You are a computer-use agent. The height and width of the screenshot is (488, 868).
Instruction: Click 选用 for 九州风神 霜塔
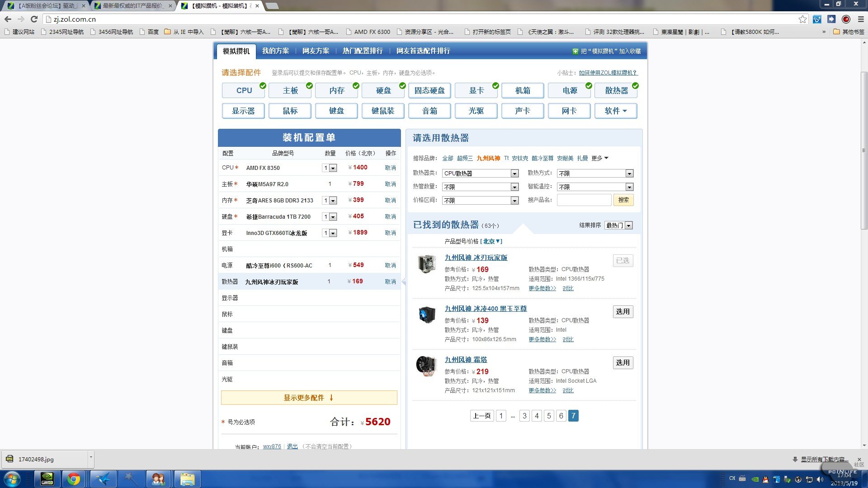pos(623,363)
